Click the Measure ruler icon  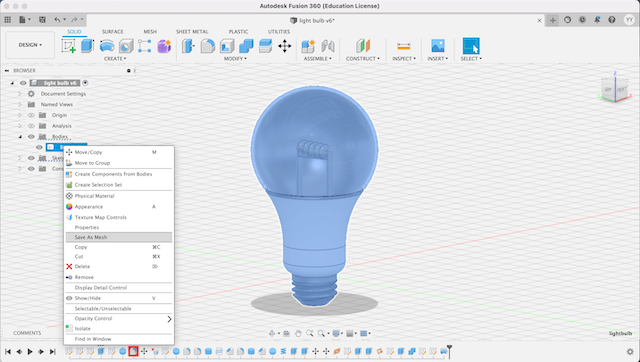[404, 46]
